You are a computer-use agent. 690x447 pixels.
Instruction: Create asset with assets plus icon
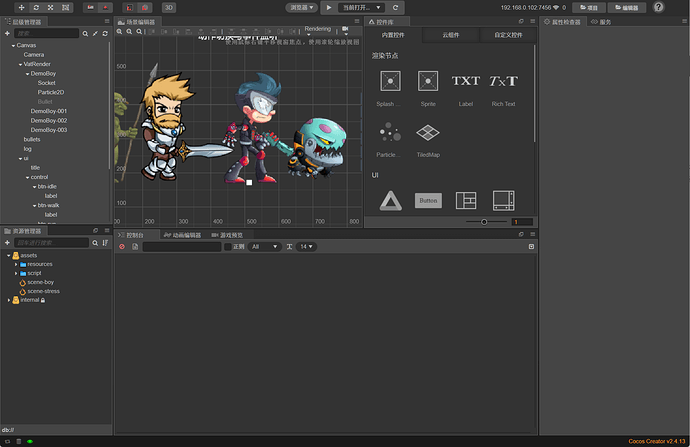pos(7,243)
